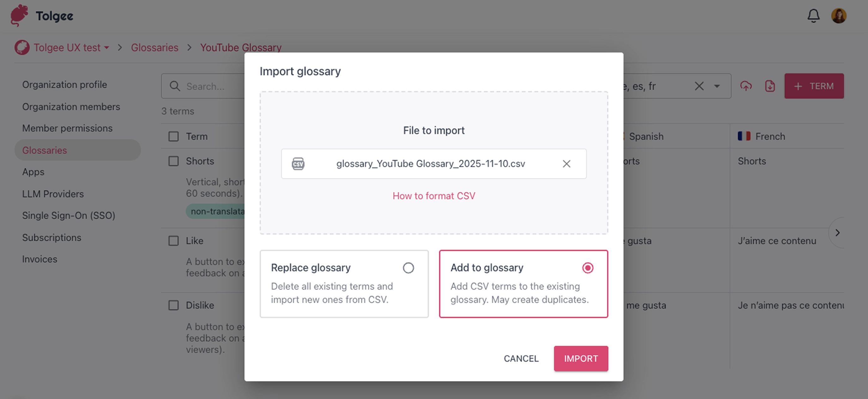Navigate to Subscriptions in sidebar
The image size is (868, 399).
tap(51, 237)
